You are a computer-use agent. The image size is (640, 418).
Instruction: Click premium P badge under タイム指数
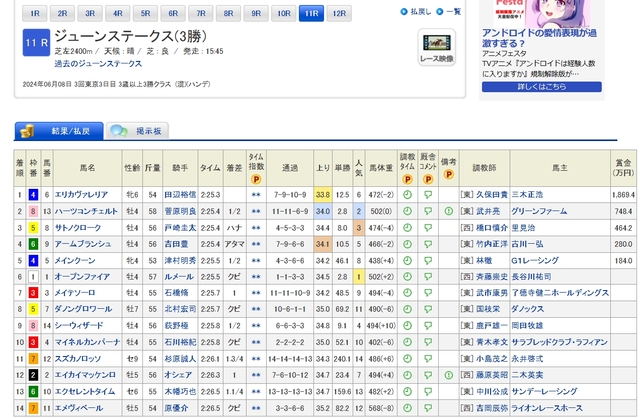pos(256,178)
